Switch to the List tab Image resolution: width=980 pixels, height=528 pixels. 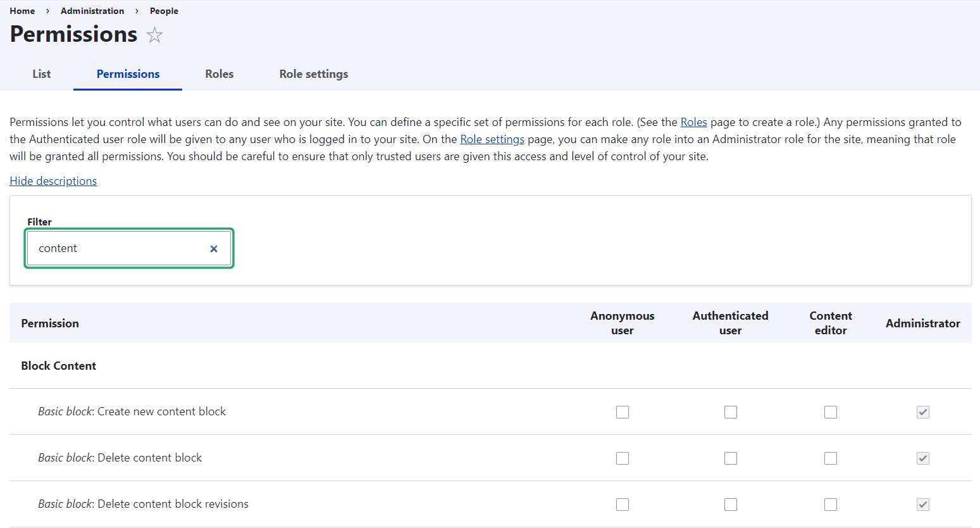40,74
